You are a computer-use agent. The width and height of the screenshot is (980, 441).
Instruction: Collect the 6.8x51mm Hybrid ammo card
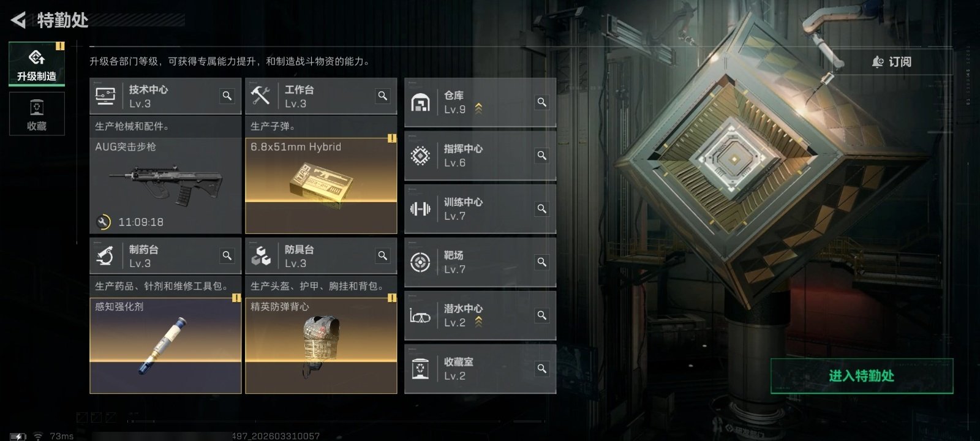click(x=321, y=186)
